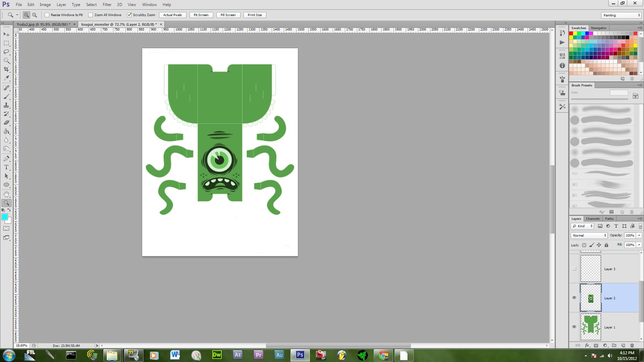Hide Layer 1 with its eye icon
Viewport: 644px width, 362px height.
coord(574,327)
